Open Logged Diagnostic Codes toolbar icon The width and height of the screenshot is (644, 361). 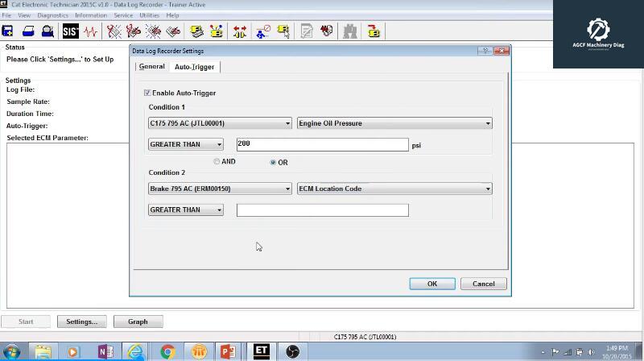tap(133, 31)
